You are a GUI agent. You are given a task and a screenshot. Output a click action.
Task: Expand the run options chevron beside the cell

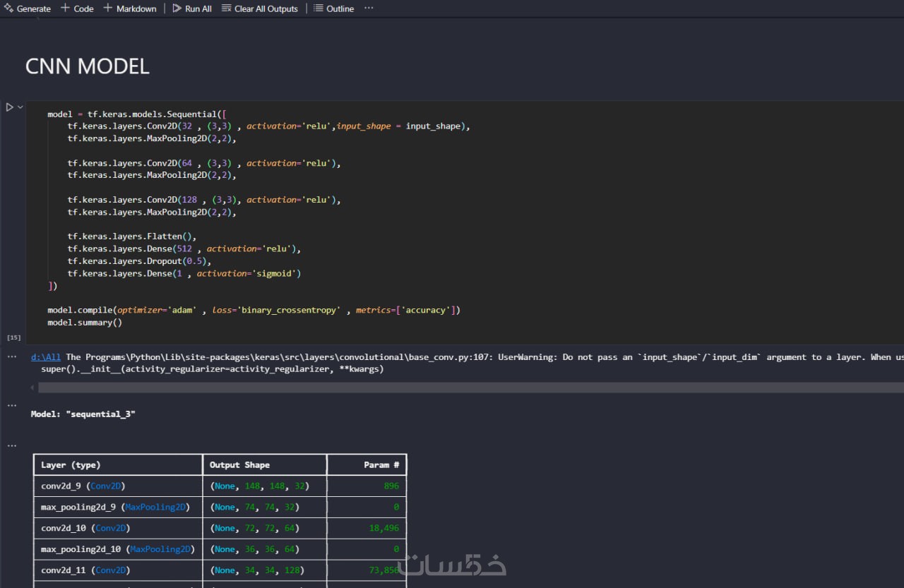click(x=20, y=107)
